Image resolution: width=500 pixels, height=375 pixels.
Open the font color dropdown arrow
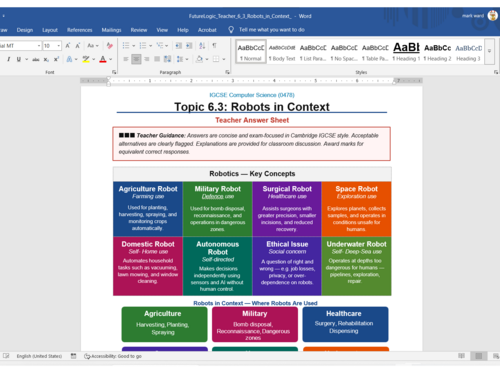(110, 59)
